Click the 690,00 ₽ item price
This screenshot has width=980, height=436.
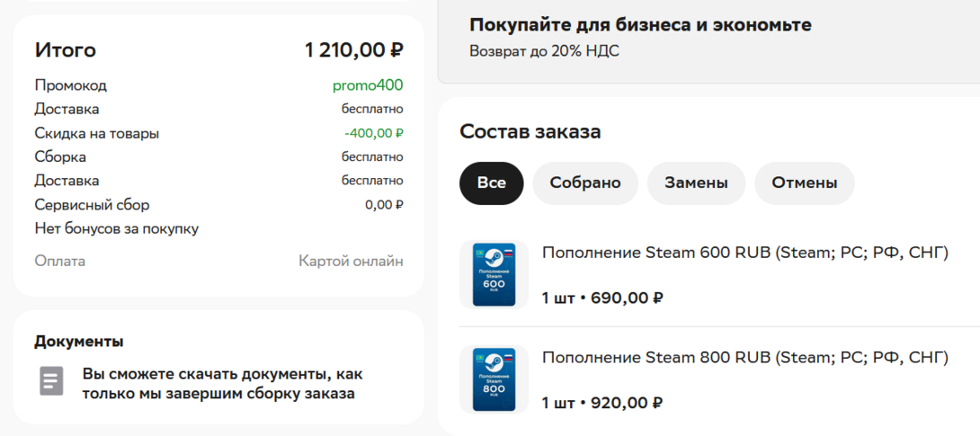pyautogui.click(x=627, y=298)
